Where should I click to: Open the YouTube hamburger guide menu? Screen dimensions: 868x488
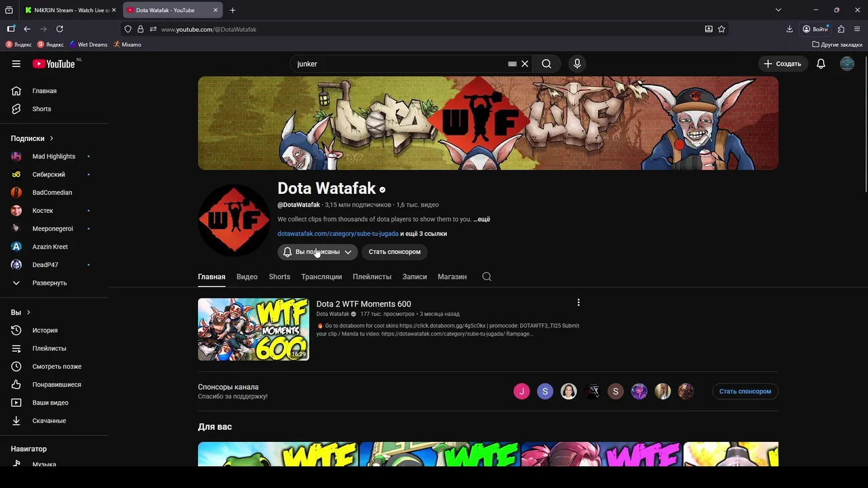(16, 64)
